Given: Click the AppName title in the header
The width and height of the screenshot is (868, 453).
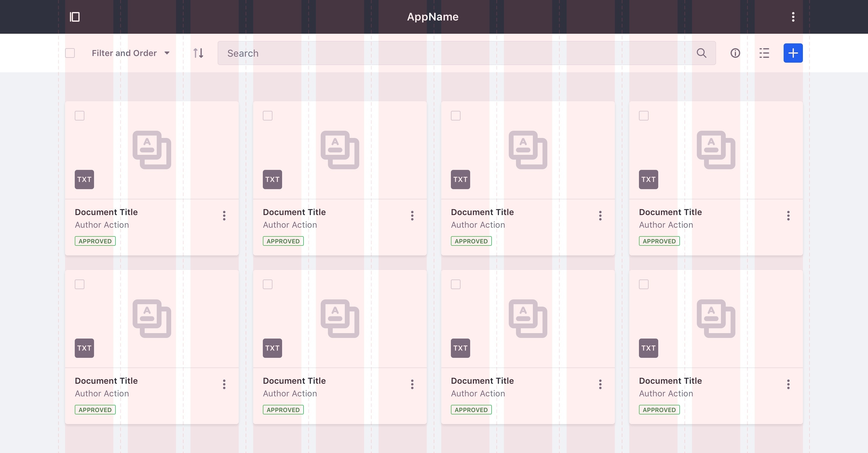Looking at the screenshot, I should [x=433, y=17].
